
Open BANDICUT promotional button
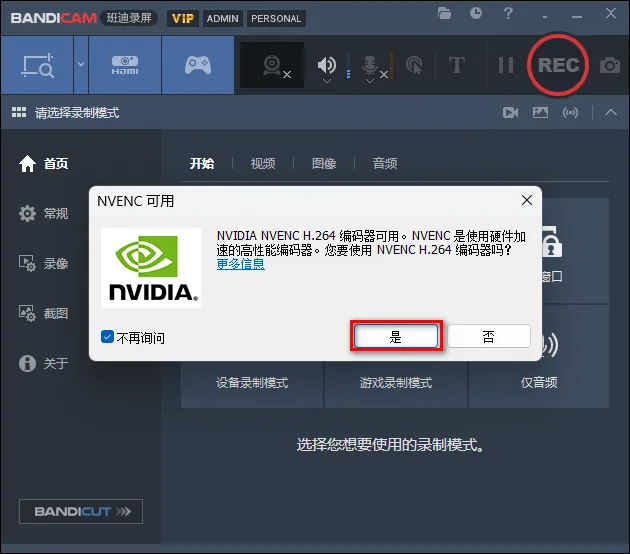click(x=81, y=511)
